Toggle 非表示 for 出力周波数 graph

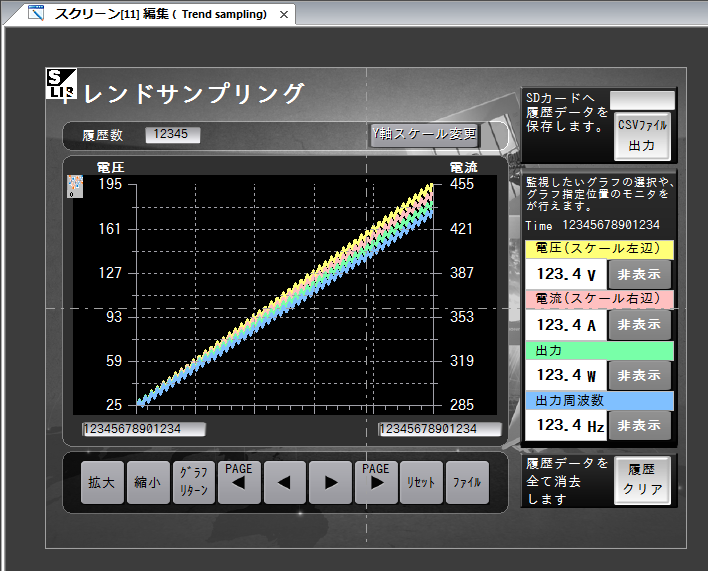click(640, 425)
